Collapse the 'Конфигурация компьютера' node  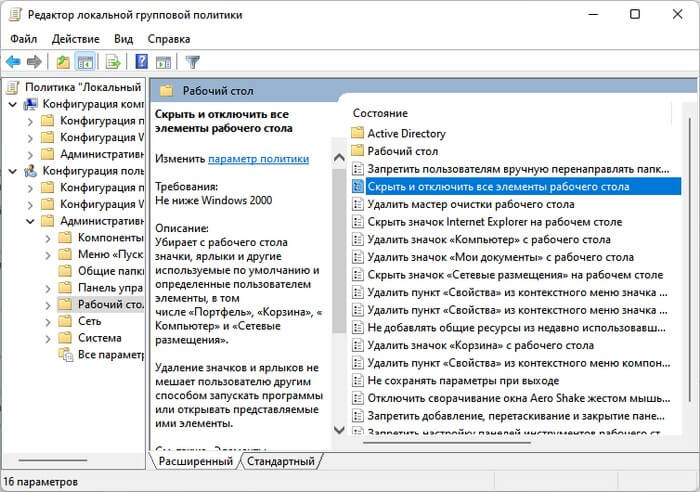pyautogui.click(x=13, y=104)
